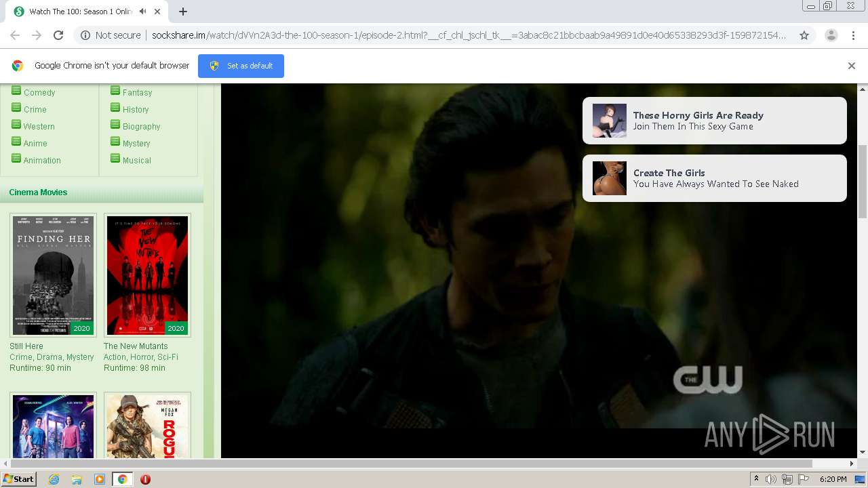Launch Internet Explorer from taskbar
The image size is (868, 488).
(54, 479)
